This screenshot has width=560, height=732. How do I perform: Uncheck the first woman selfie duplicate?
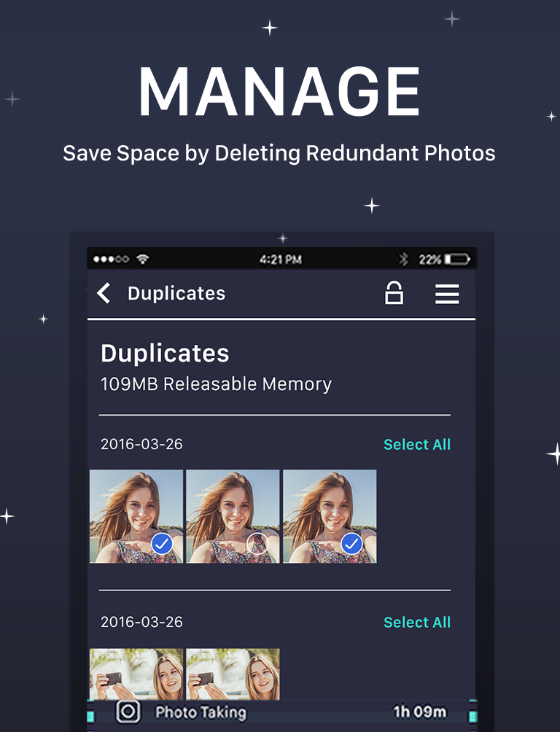pyautogui.click(x=162, y=544)
